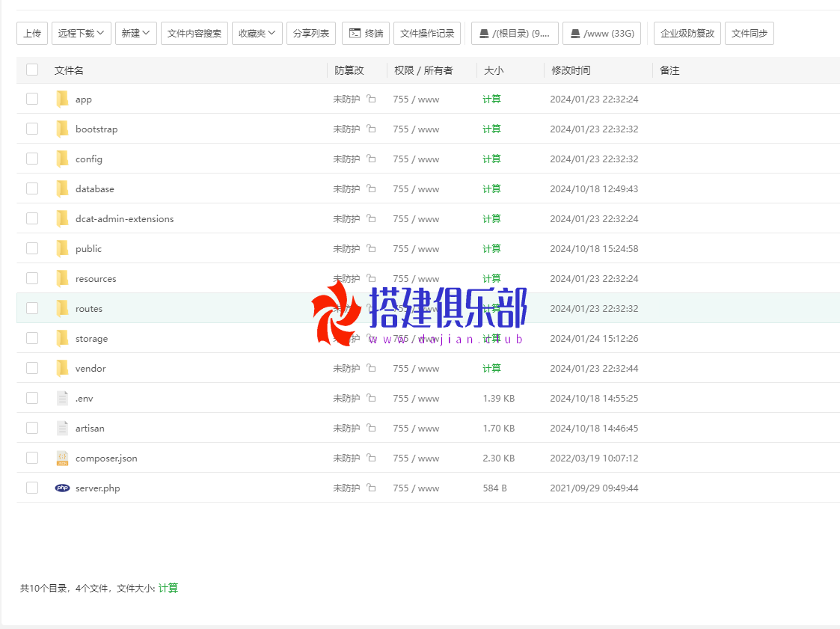Click the root directory disk icon
Viewport: 840px width, 629px height.
point(484,34)
